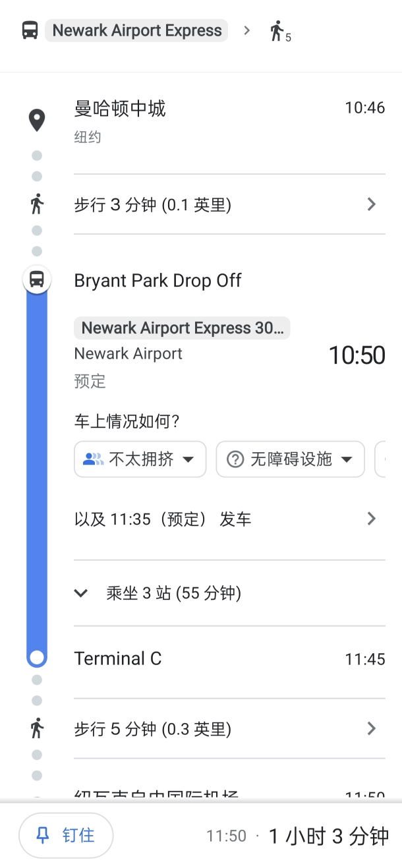Select the Newark Airport Express header chip
The width and height of the screenshot is (402, 868).
(x=136, y=30)
